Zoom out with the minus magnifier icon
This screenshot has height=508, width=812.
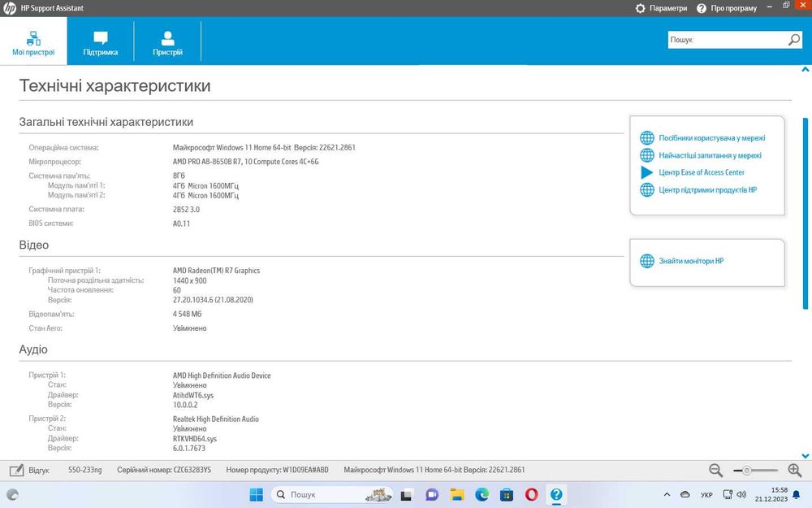(715, 470)
